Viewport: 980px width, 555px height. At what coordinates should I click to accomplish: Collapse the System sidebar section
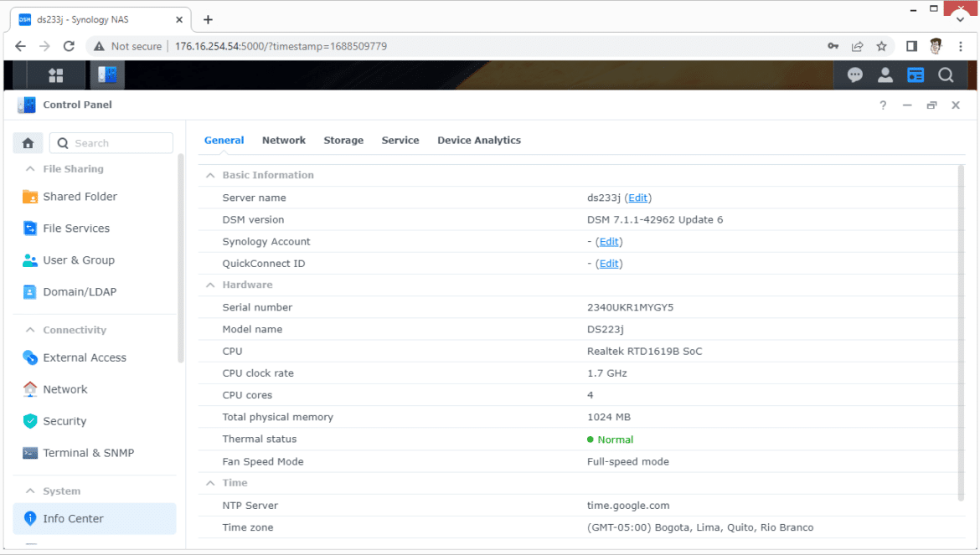click(x=29, y=491)
